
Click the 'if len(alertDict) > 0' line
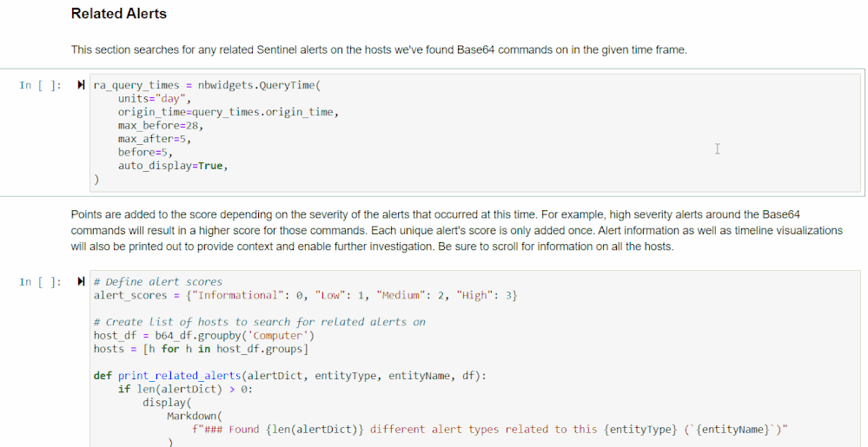[x=185, y=389]
